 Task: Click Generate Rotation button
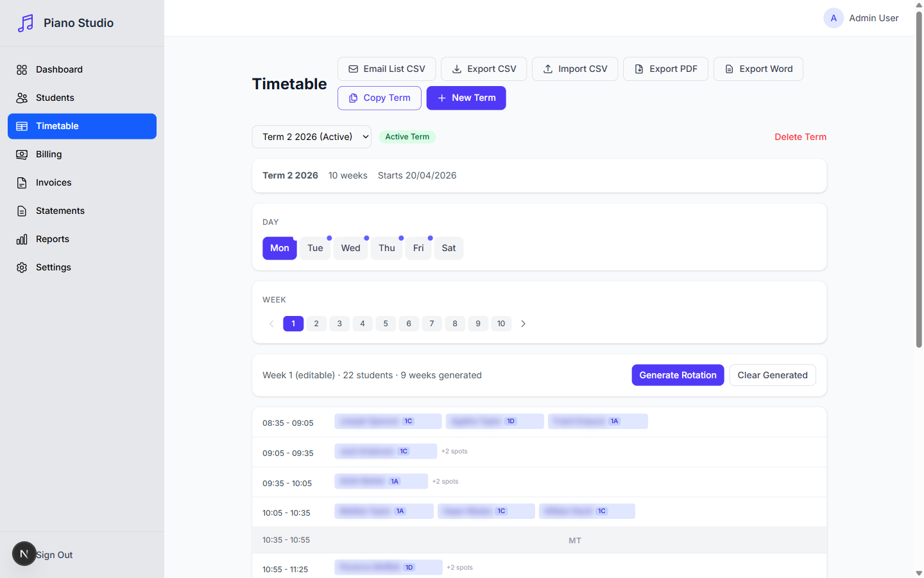coord(678,375)
